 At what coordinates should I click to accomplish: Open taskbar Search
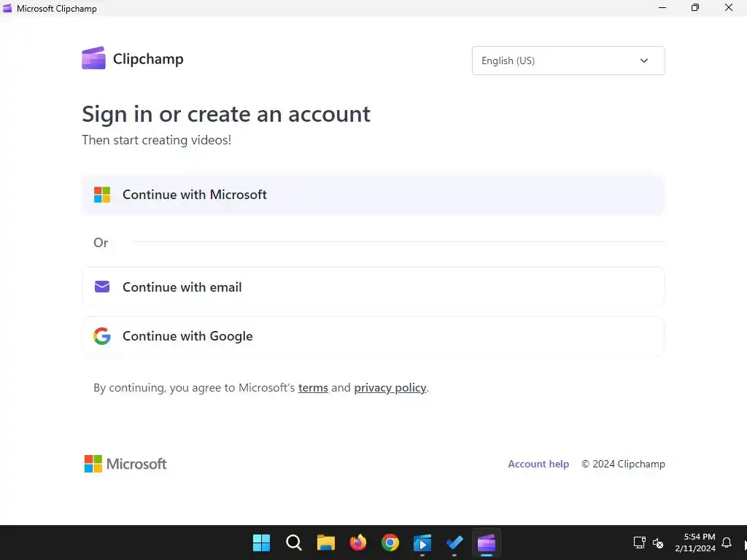[293, 542]
